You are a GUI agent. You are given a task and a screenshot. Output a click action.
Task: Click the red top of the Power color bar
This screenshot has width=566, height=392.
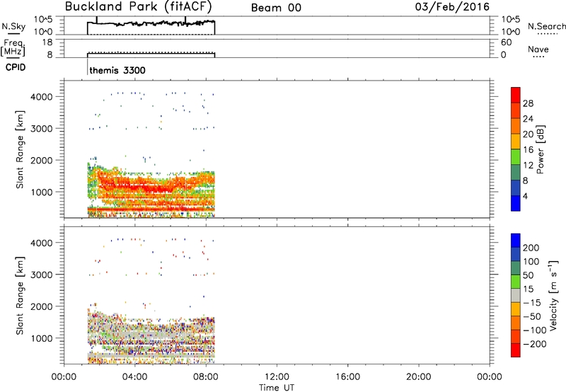[516, 94]
